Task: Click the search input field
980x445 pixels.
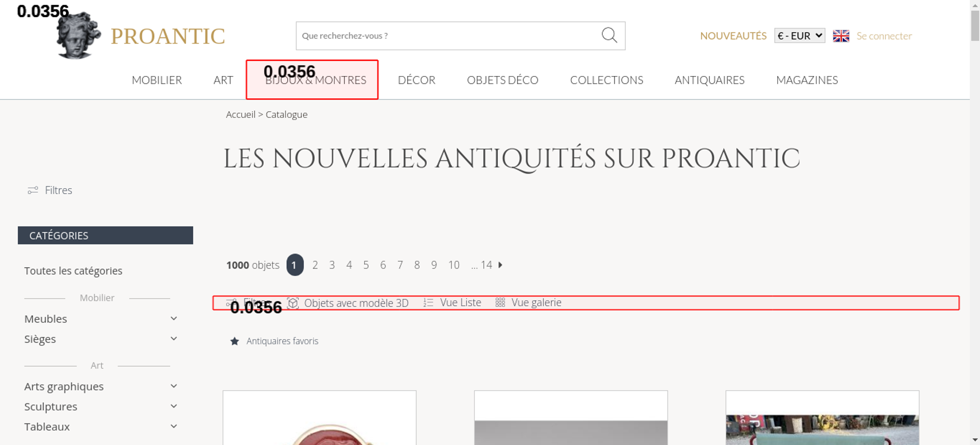Action: click(x=446, y=36)
